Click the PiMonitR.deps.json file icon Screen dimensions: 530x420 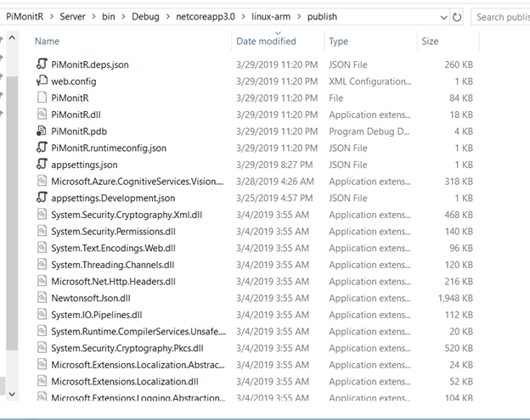pyautogui.click(x=42, y=64)
